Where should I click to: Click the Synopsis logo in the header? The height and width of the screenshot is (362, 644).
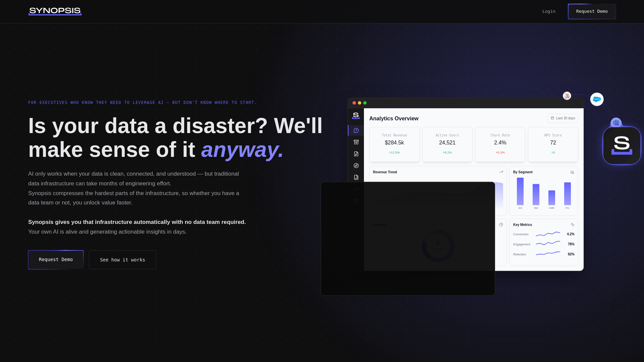[x=55, y=11]
